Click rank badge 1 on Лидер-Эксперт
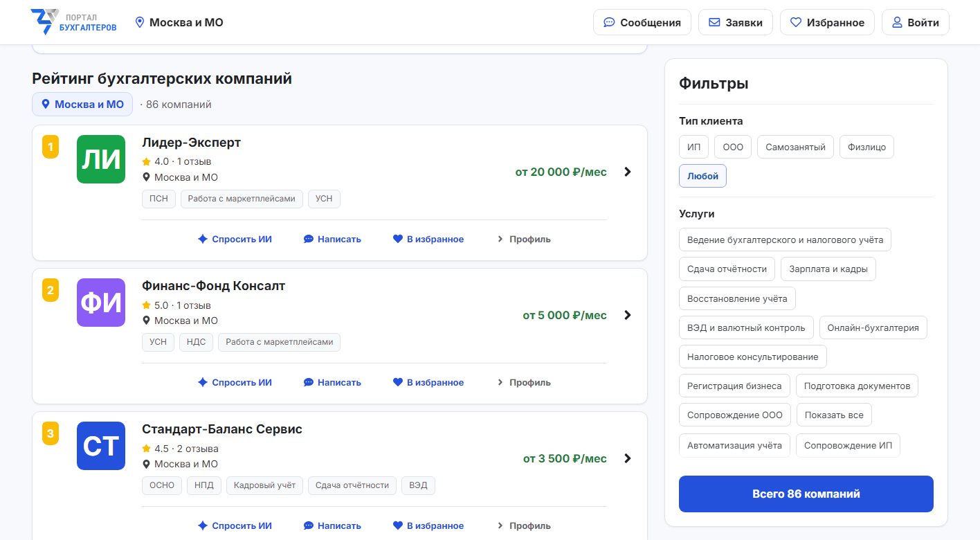Image resolution: width=980 pixels, height=540 pixels. (51, 147)
